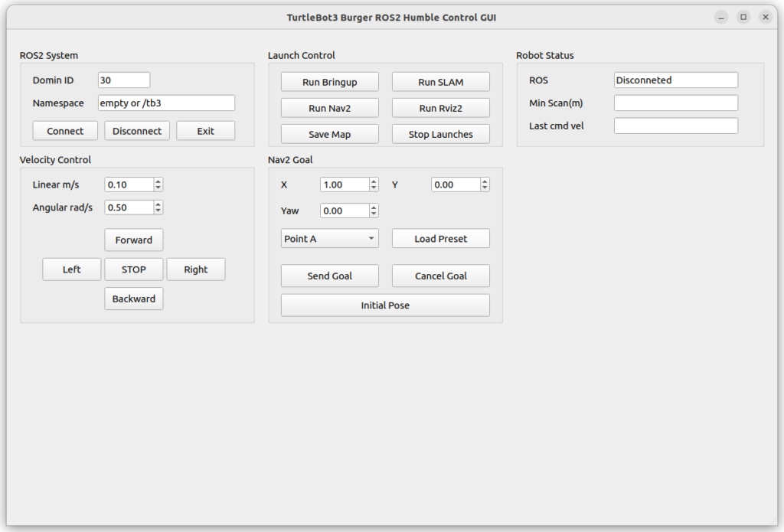Focus the ROS status field
This screenshot has width=784, height=532.
676,80
